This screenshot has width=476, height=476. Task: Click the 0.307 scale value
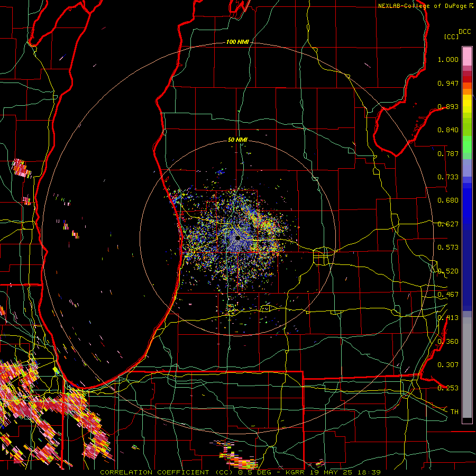448,365
